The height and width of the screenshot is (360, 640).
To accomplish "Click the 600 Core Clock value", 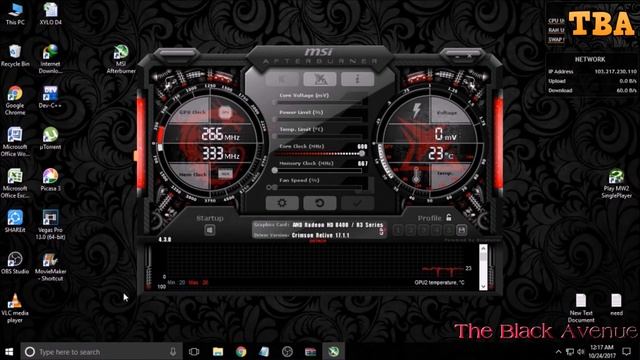I will point(362,146).
